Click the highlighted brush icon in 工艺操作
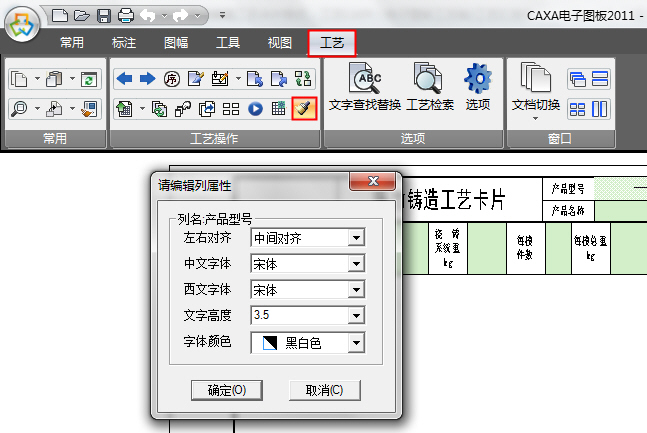The width and height of the screenshot is (647, 433). coord(304,109)
